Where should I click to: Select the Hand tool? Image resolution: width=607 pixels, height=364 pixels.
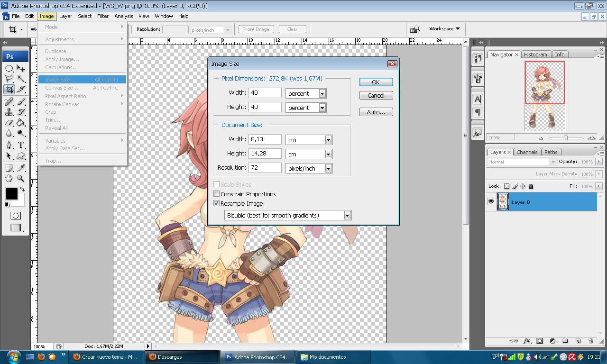[x=9, y=179]
